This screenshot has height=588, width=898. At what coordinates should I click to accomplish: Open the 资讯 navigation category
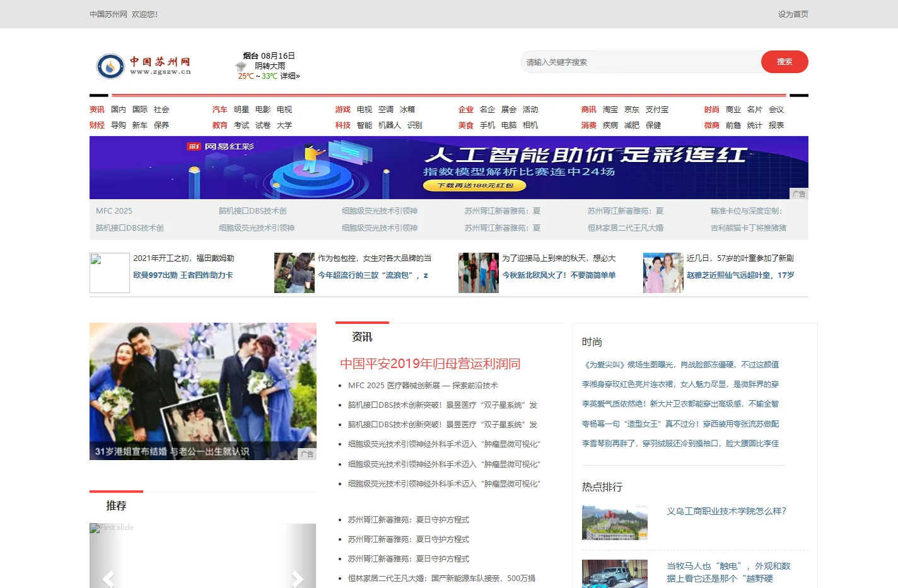[96, 109]
